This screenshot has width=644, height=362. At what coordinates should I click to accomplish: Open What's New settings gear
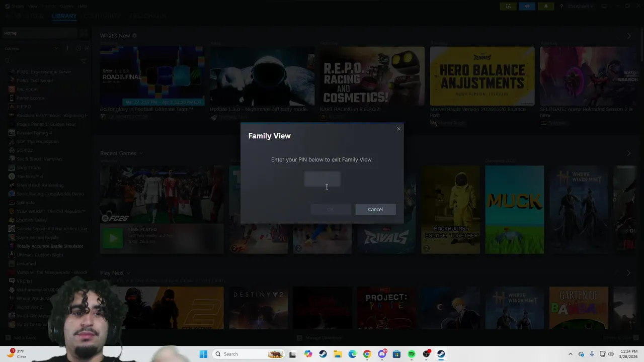click(x=134, y=36)
